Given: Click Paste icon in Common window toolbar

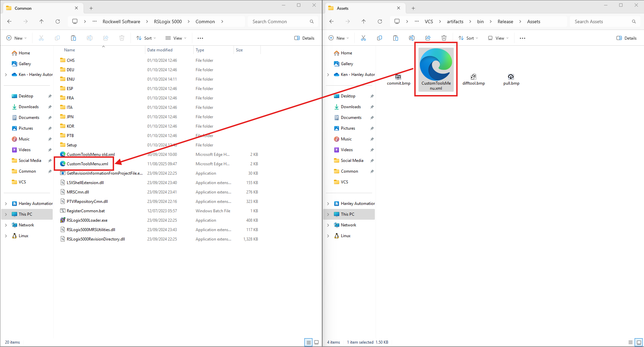Looking at the screenshot, I should pyautogui.click(x=73, y=38).
